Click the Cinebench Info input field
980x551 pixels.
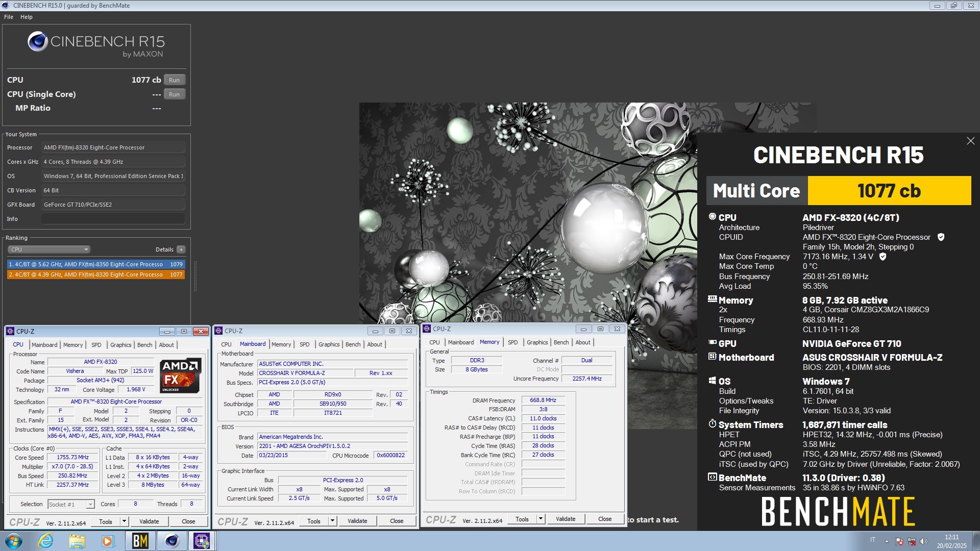click(x=113, y=219)
